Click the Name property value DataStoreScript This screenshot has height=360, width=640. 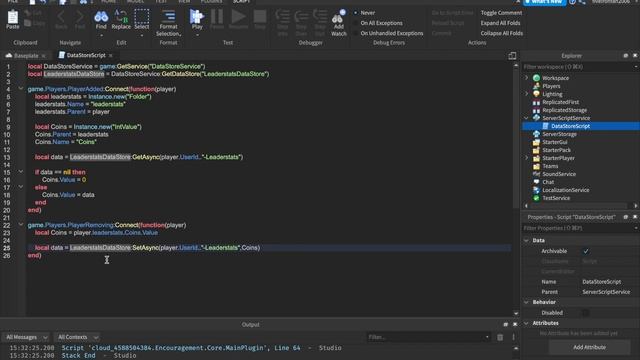(x=601, y=282)
